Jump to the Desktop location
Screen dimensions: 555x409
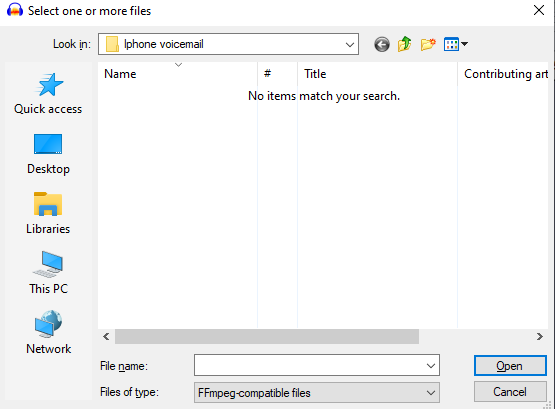[x=48, y=154]
